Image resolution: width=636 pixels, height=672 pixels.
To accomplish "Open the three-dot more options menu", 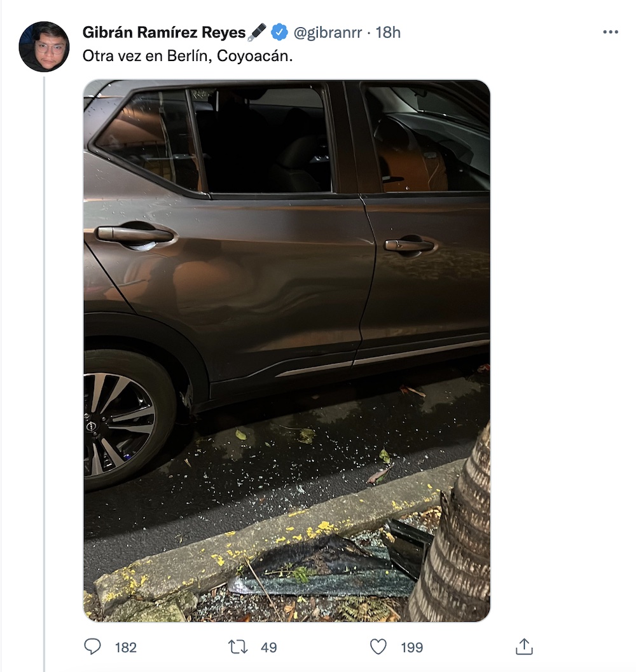I will coord(610,32).
